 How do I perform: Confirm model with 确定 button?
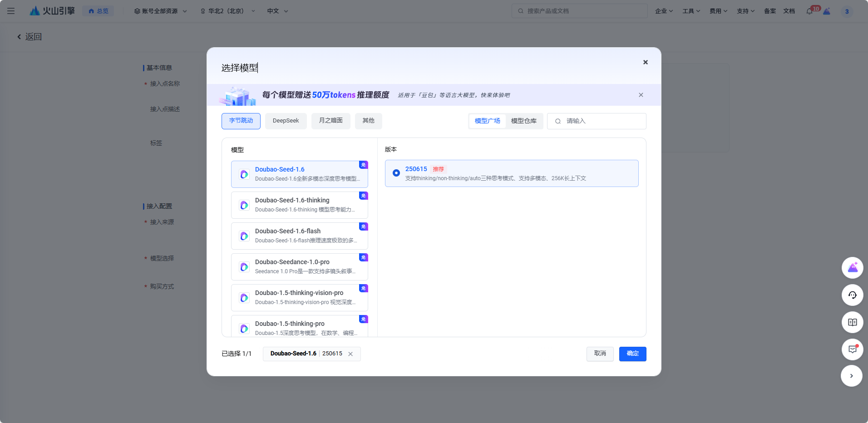point(633,354)
